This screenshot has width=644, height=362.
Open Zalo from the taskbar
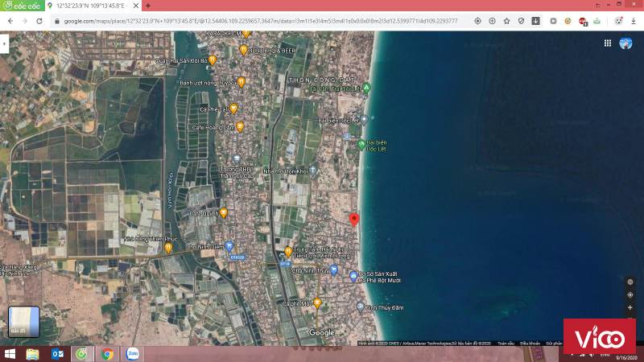[131, 353]
